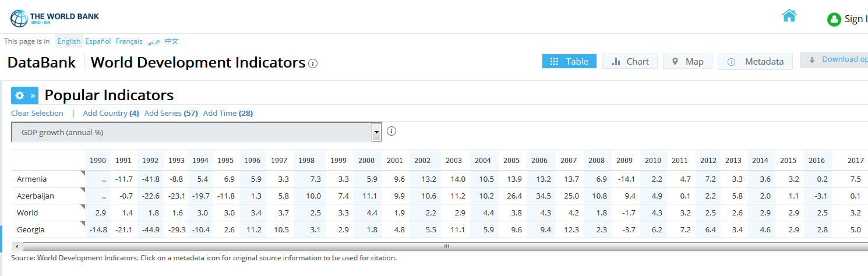Open the metadata marker on the Armenia row

[82, 173]
